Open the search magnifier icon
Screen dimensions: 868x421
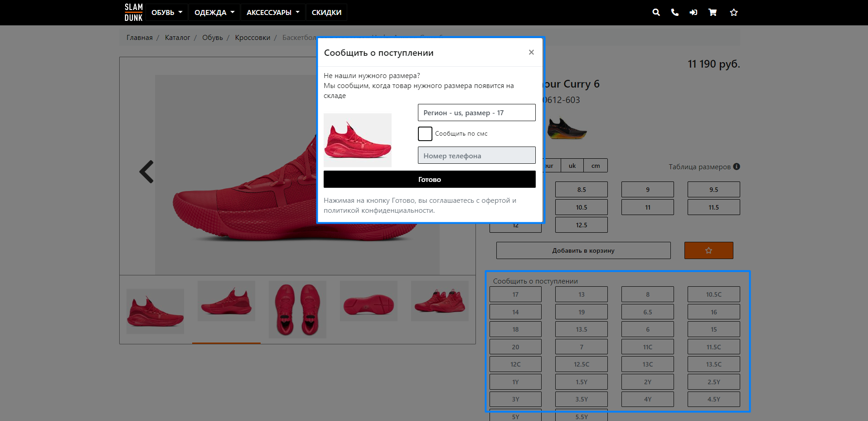click(x=656, y=12)
